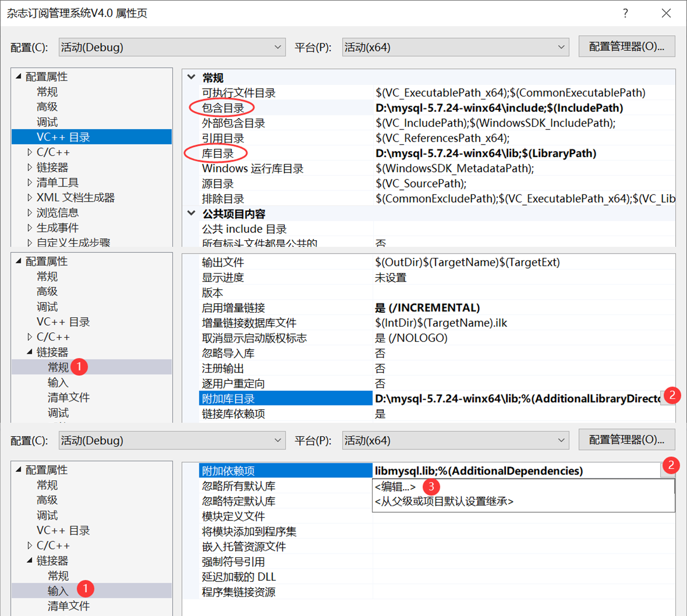The image size is (687, 616).
Task: Click the 输出文件 property label
Action: [x=223, y=262]
